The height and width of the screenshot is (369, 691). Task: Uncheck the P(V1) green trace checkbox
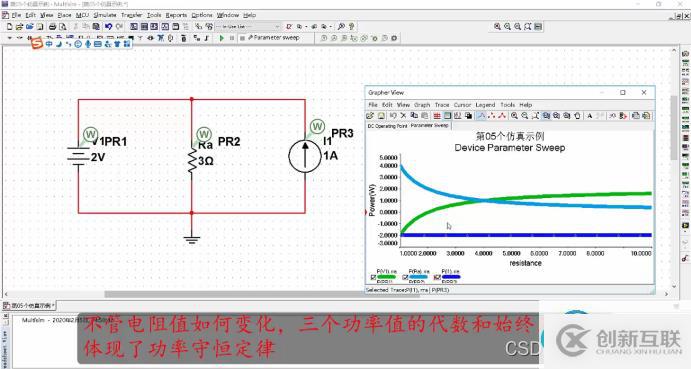point(373,277)
